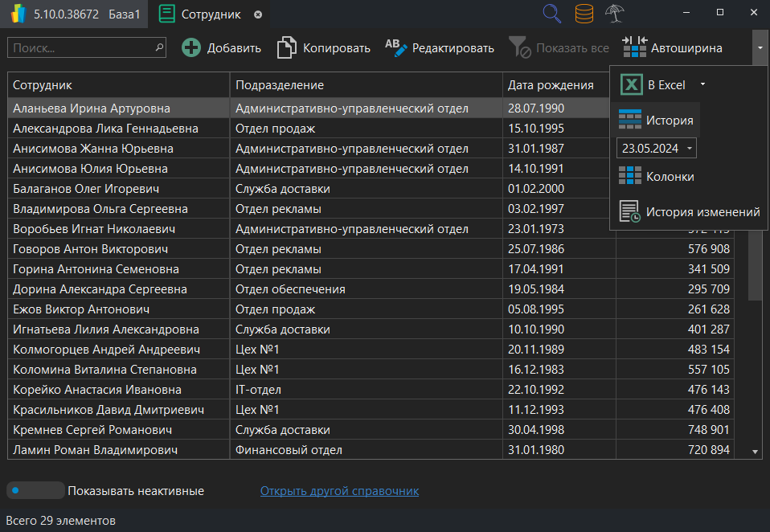Click the green plus Добавить icon
The image size is (770, 532).
191,48
